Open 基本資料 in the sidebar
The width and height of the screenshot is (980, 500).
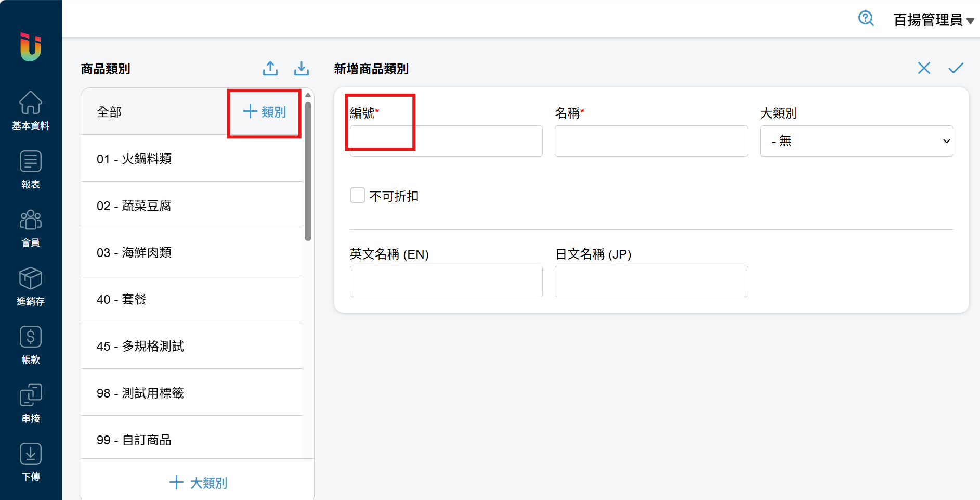point(31,110)
